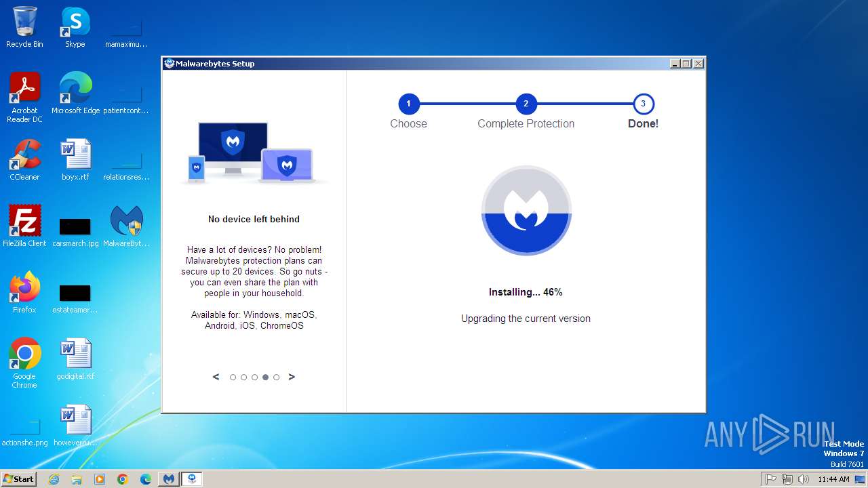Launch CCleaner from the desktop

coord(24,159)
